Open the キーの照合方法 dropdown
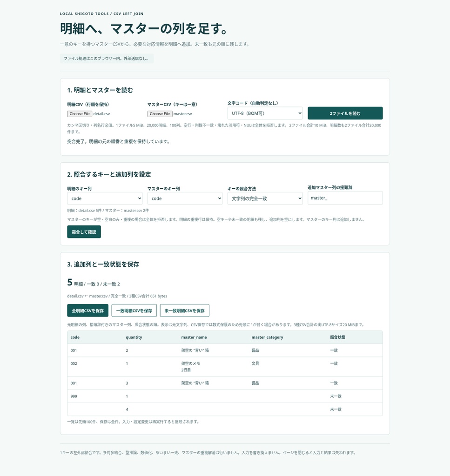 [x=265, y=198]
